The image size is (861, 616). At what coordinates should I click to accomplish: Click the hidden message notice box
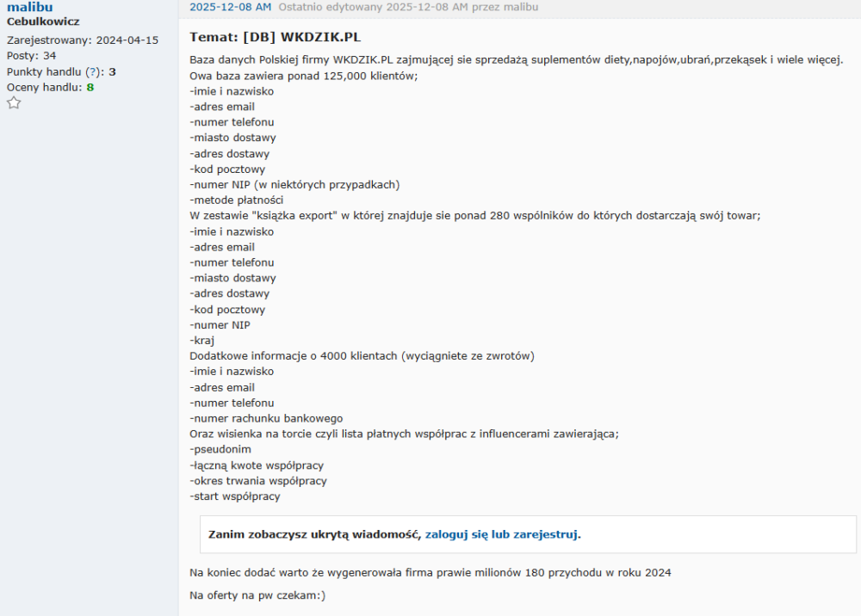(x=528, y=534)
